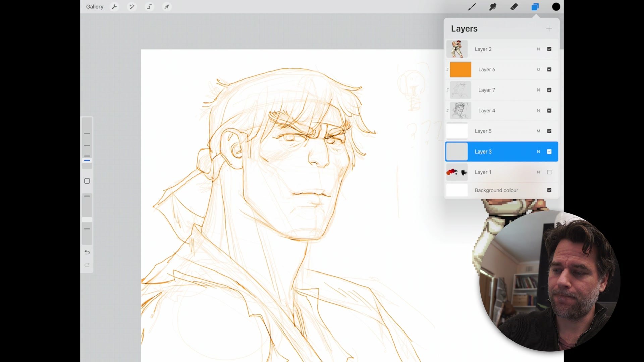Return to the Gallery

95,7
